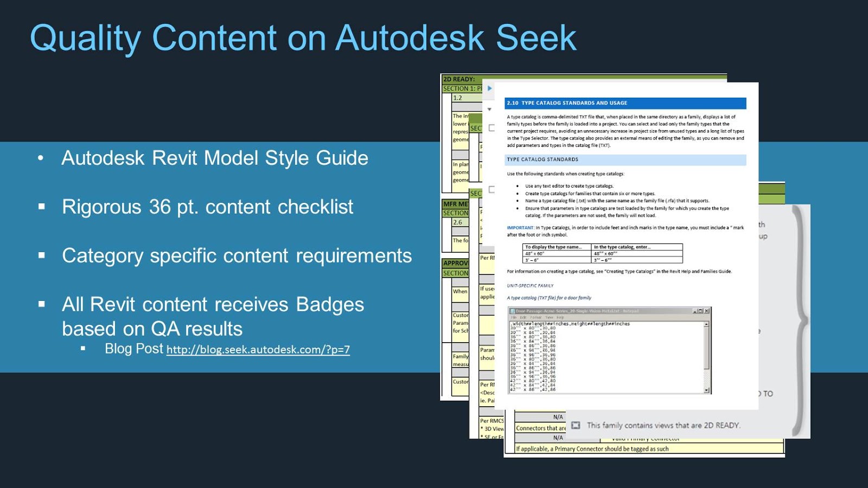The height and width of the screenshot is (488, 868).
Task: Open the View menu in Notepad
Action: pyautogui.click(x=548, y=317)
